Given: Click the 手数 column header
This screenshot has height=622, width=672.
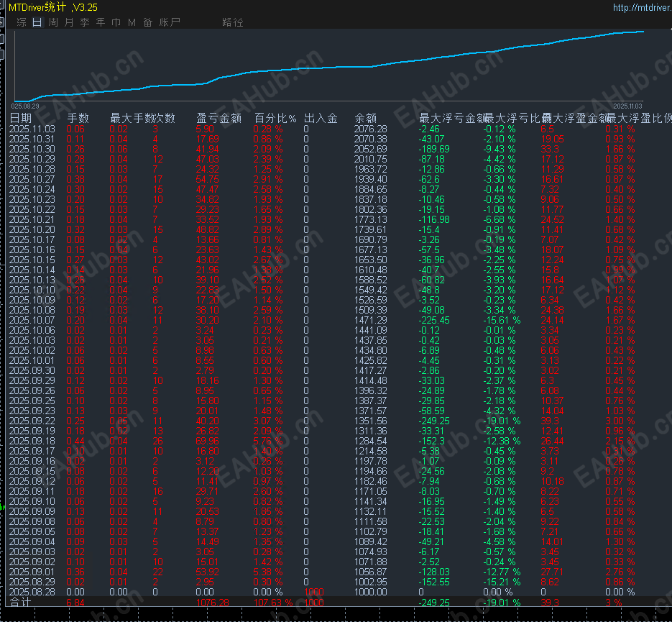Looking at the screenshot, I should pyautogui.click(x=78, y=119).
